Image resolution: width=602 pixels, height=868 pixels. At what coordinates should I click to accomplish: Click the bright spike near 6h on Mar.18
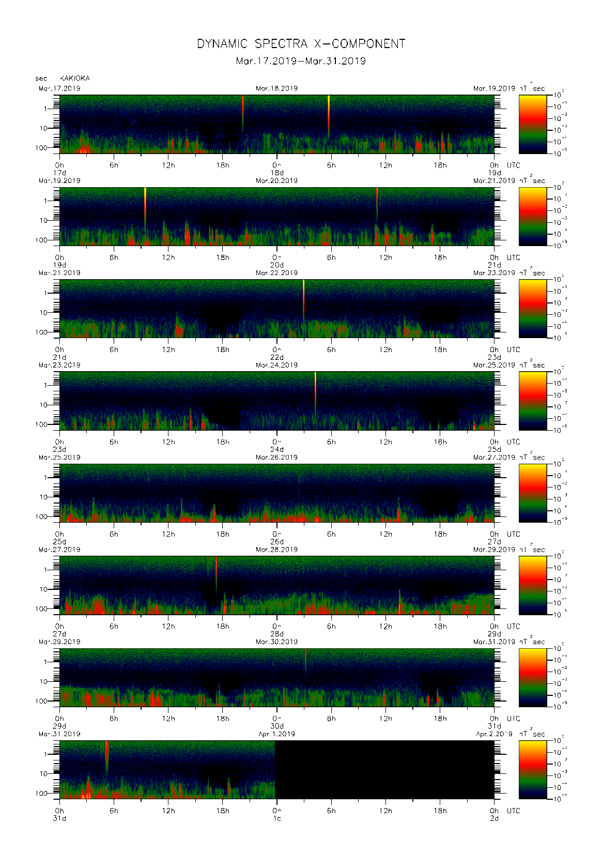click(329, 116)
